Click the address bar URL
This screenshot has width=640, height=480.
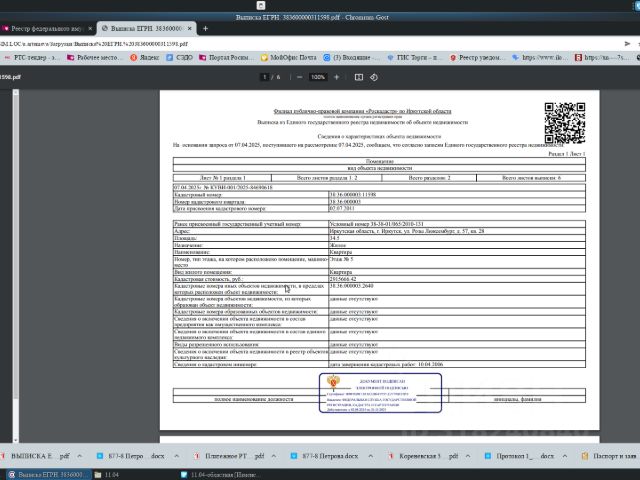tap(94, 44)
